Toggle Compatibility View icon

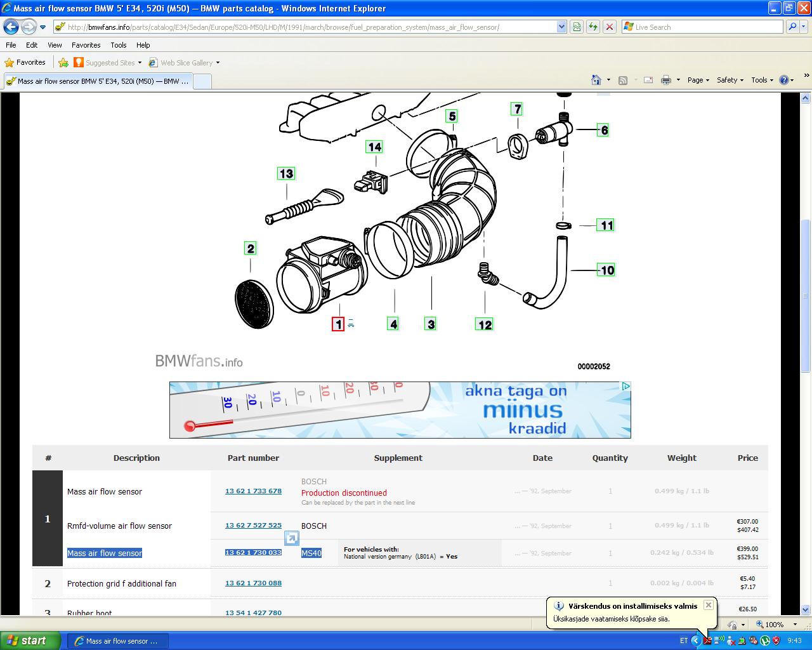click(577, 27)
